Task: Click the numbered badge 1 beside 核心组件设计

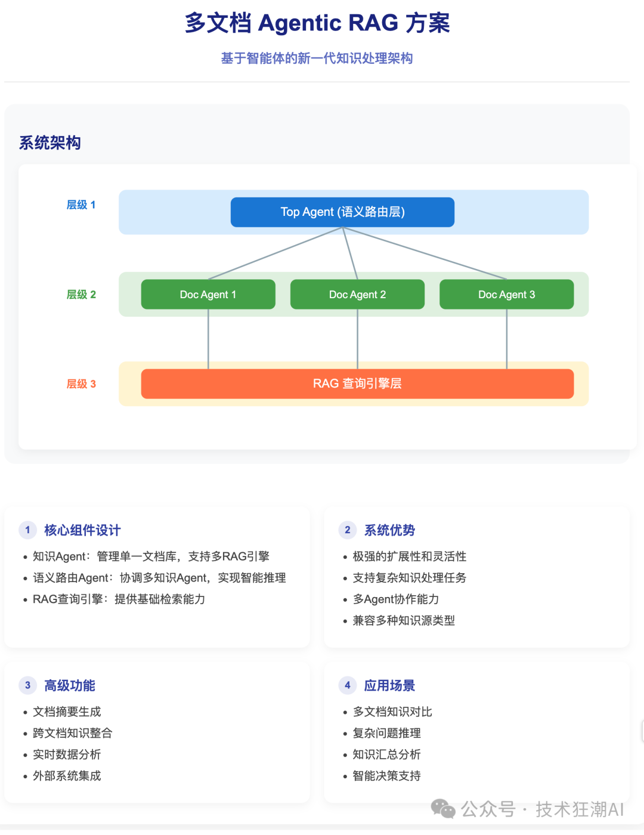Action: tap(27, 530)
